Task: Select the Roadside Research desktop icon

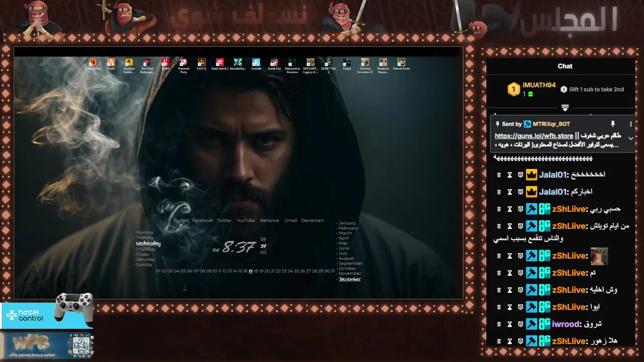Action: click(383, 65)
